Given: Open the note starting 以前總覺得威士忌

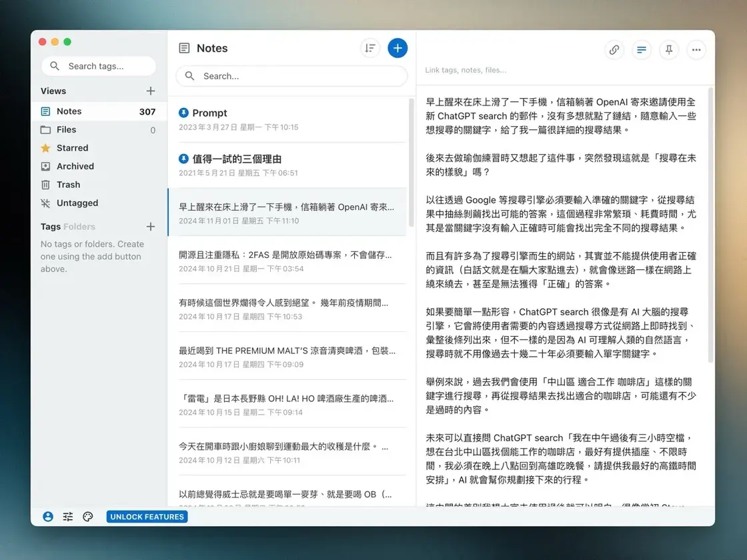Looking at the screenshot, I should pos(287,491).
